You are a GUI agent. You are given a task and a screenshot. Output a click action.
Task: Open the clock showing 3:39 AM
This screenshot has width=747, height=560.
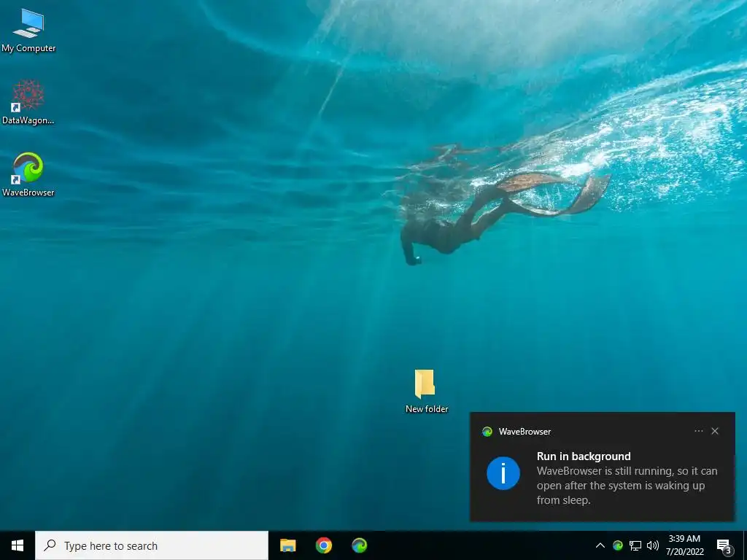(684, 545)
